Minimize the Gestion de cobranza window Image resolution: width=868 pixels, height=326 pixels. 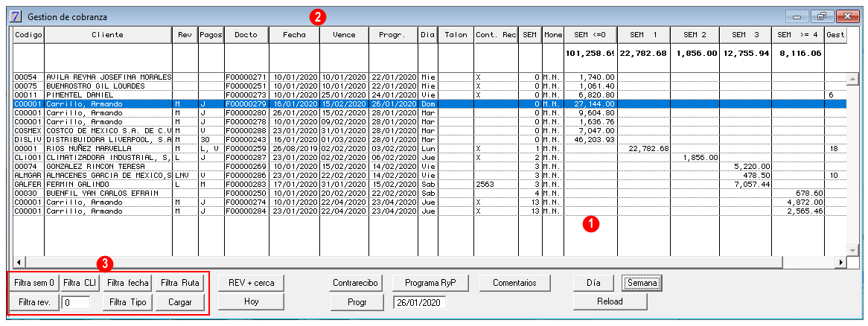click(798, 16)
